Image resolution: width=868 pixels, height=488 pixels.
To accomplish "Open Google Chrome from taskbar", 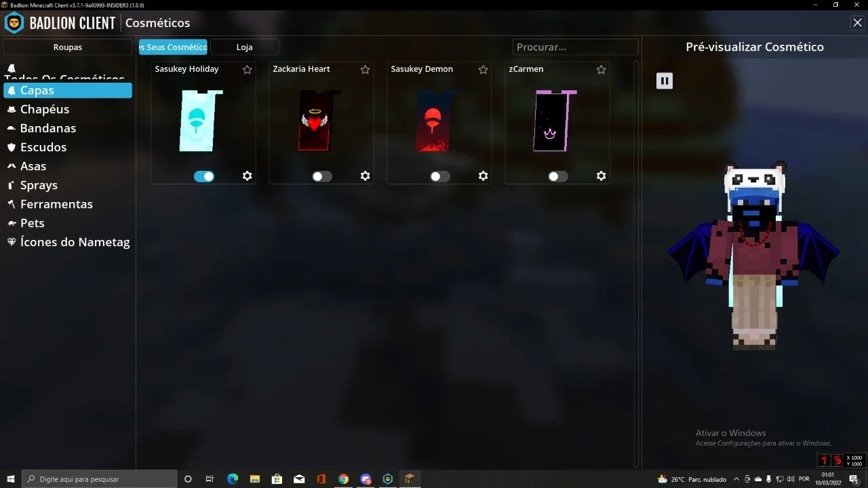I will pos(344,479).
